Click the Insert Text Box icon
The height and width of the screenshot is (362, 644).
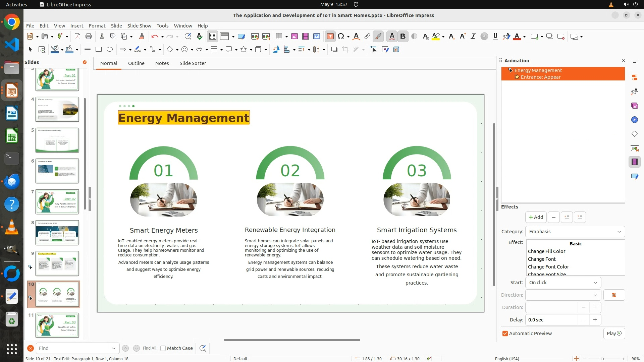click(x=330, y=37)
